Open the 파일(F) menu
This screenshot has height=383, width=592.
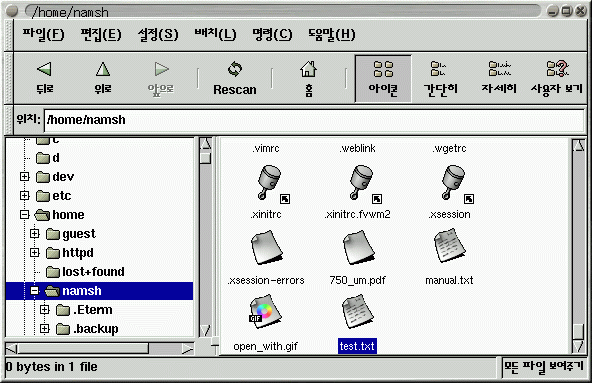tap(43, 34)
